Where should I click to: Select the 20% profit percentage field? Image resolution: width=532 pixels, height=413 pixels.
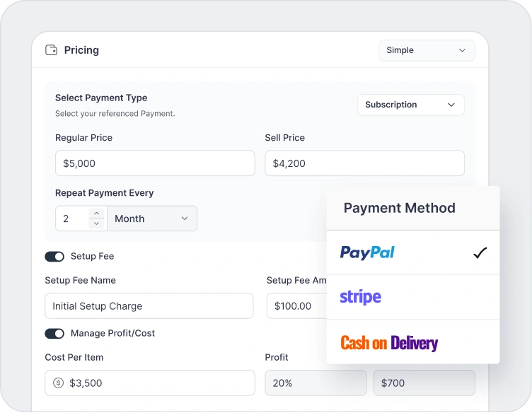(x=316, y=383)
